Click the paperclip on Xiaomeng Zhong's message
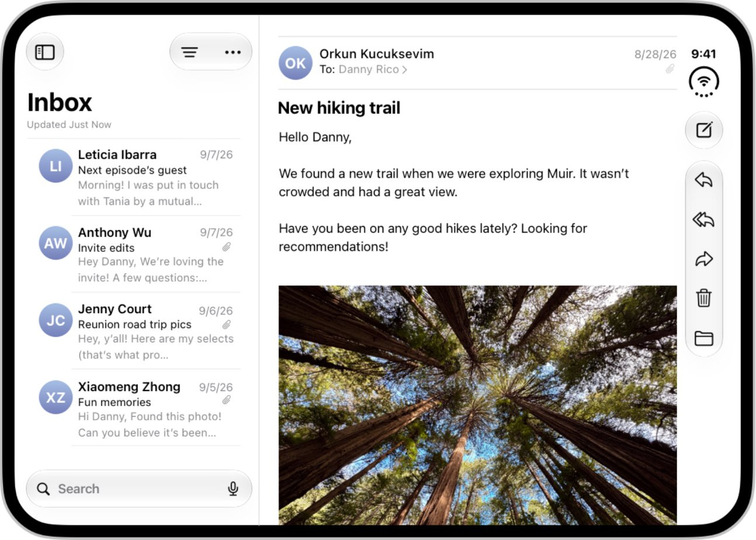This screenshot has height=540, width=756. click(227, 400)
